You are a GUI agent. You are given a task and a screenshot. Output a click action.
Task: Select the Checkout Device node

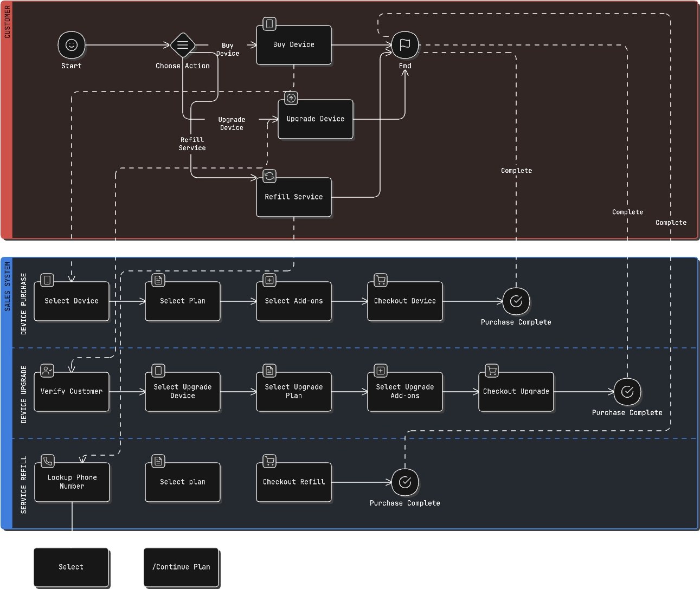click(405, 301)
